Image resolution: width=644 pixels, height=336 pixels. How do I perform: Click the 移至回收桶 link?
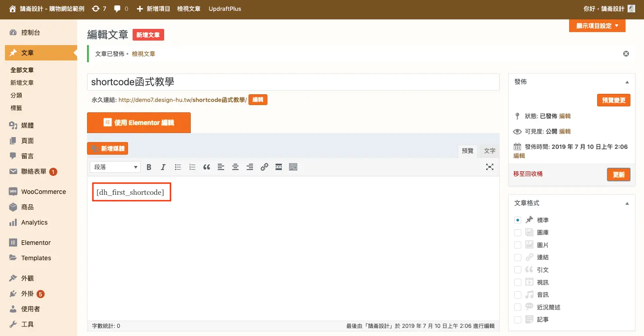(x=528, y=174)
